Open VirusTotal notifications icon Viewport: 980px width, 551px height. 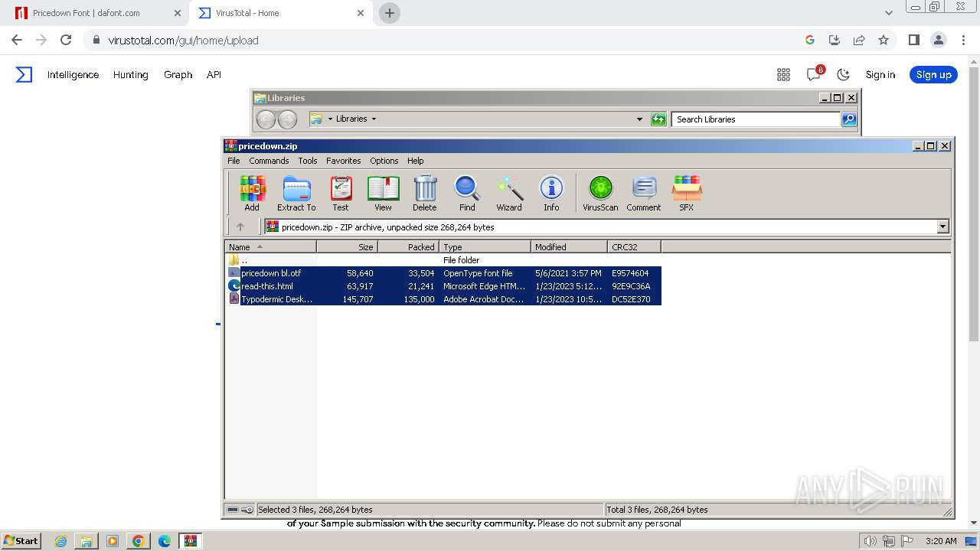(x=814, y=74)
